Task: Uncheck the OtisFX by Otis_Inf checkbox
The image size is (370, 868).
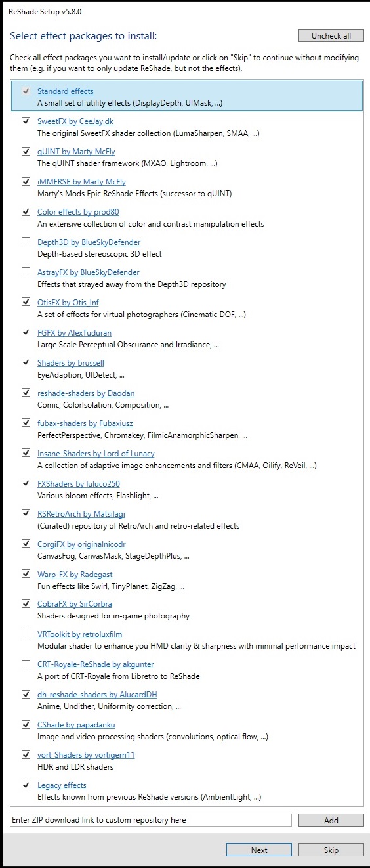Action: tap(26, 302)
